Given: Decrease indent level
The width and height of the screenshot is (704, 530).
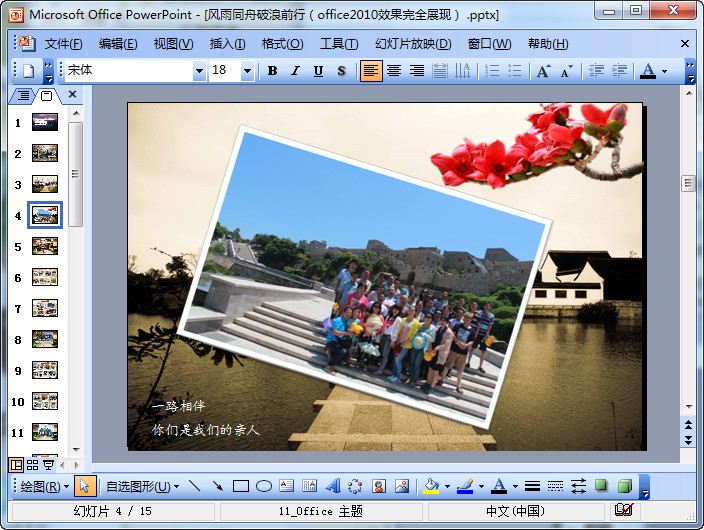Looking at the screenshot, I should tap(596, 71).
